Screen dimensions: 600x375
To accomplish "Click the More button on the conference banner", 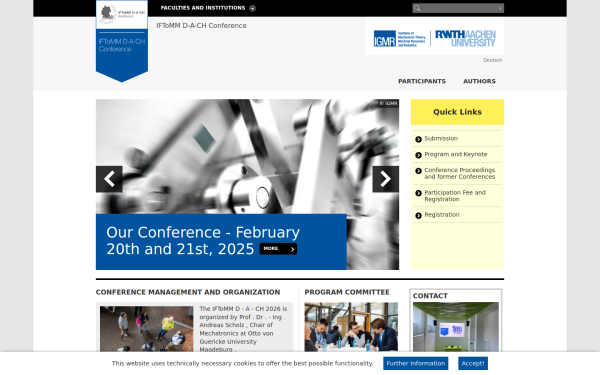I will [278, 249].
